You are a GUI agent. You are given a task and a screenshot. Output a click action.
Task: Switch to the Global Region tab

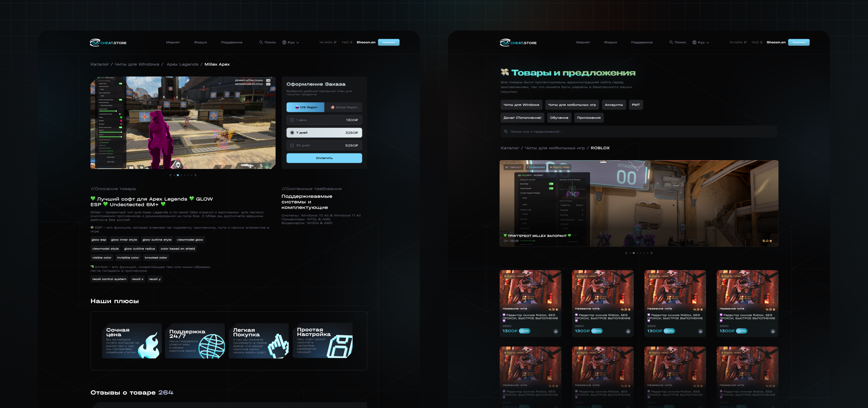tap(343, 107)
